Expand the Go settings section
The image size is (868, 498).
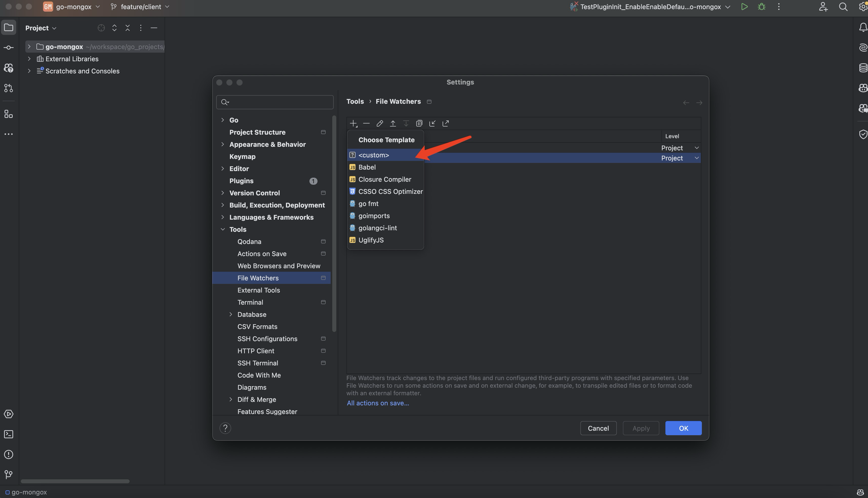pos(223,120)
